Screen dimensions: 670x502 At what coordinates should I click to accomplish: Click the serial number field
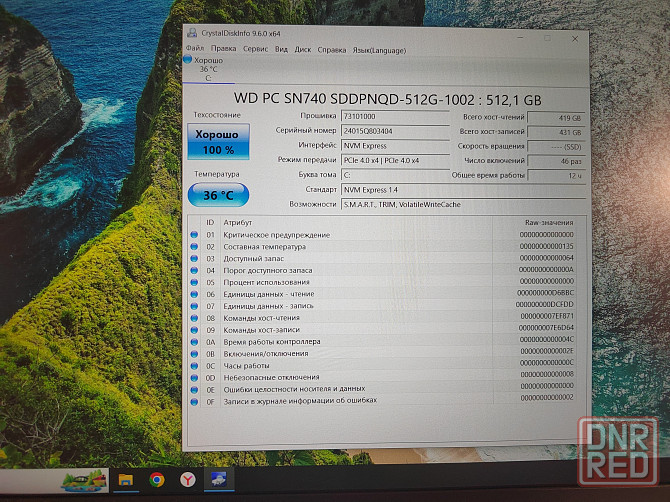tap(395, 131)
